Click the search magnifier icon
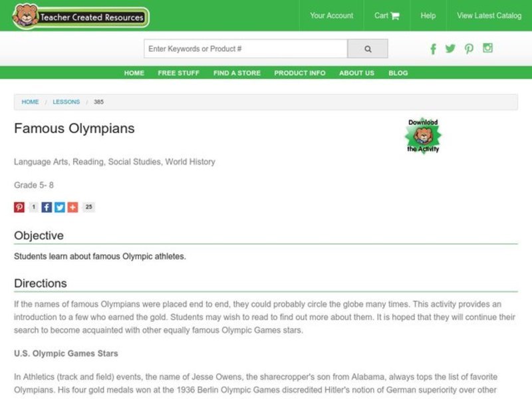This screenshot has height=399, width=532. 368,48
